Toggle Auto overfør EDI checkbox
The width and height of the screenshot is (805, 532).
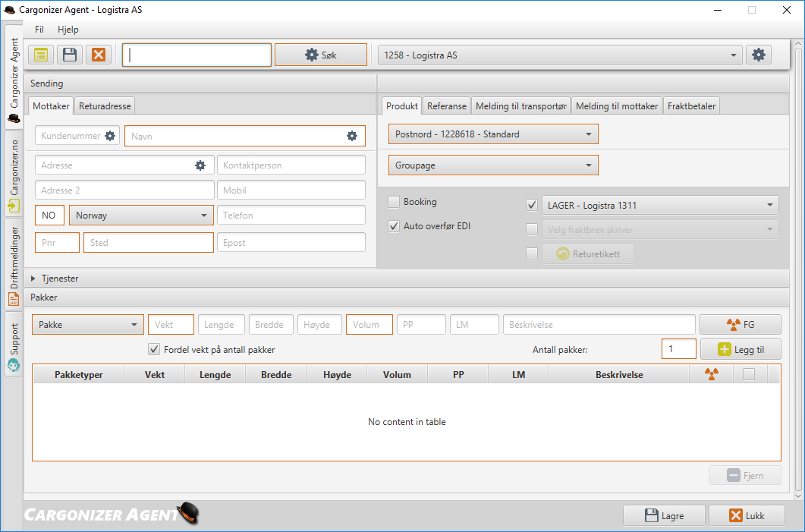coord(394,226)
